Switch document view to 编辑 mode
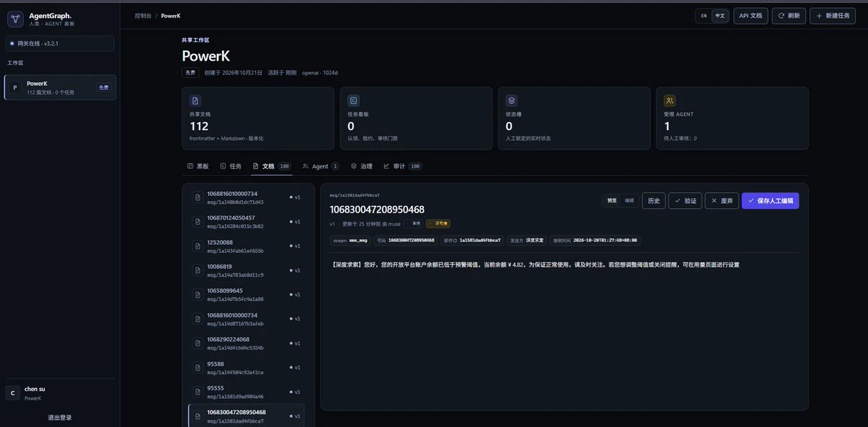 [629, 201]
